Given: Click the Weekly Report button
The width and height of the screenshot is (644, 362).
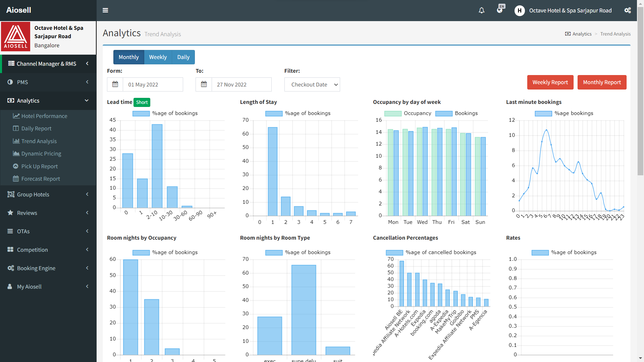Looking at the screenshot, I should pos(550,82).
